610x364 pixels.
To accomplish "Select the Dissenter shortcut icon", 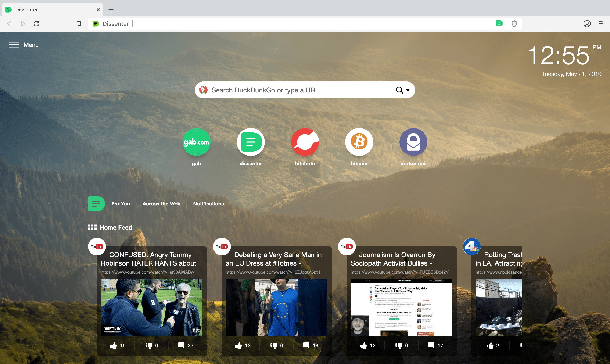I will pos(251,142).
